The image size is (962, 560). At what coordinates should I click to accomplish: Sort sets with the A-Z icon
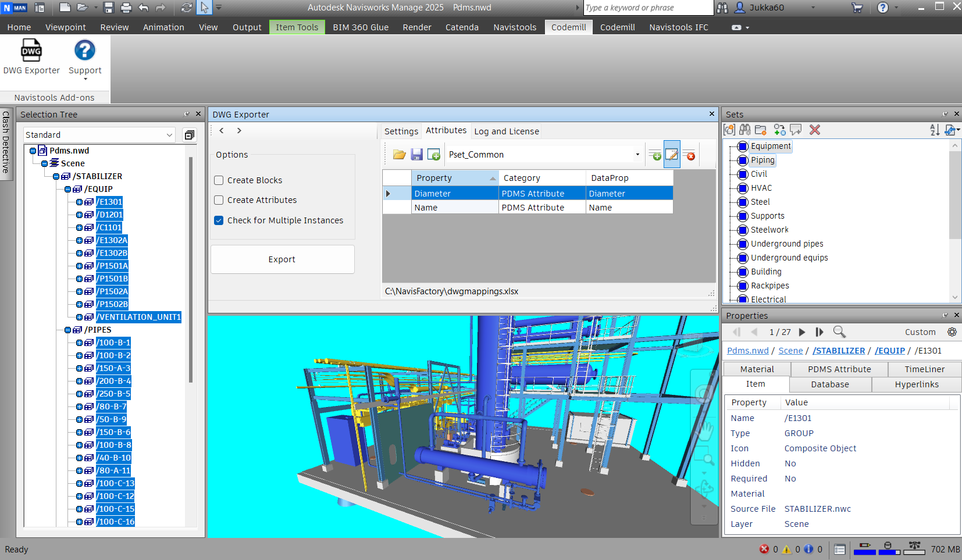coord(934,130)
